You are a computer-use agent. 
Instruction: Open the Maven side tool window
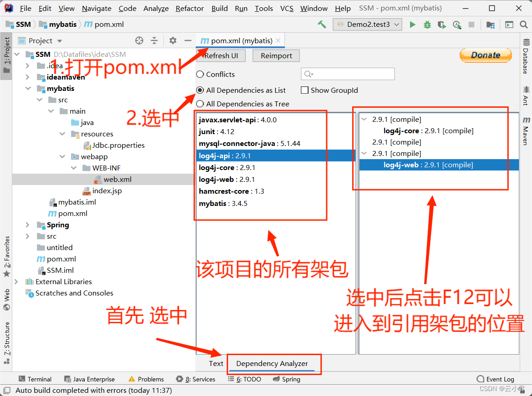[526, 130]
